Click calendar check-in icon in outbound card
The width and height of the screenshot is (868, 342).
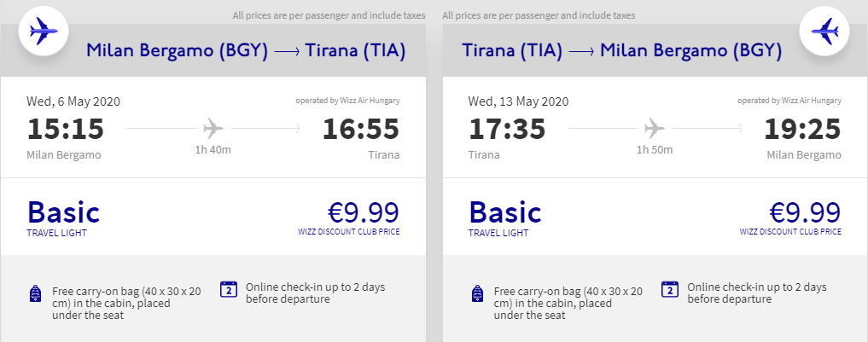click(x=229, y=289)
